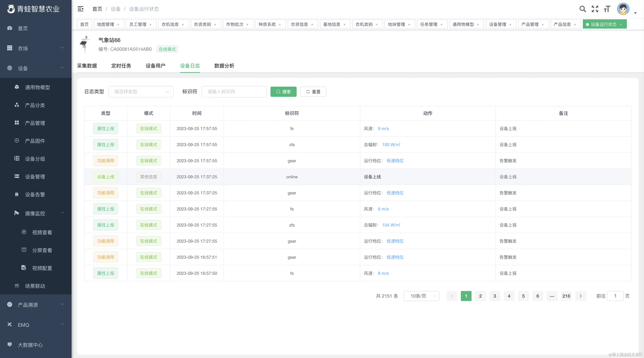This screenshot has height=358, width=644.
Task: Expand the 农场 sidebar section
Action: point(35,48)
